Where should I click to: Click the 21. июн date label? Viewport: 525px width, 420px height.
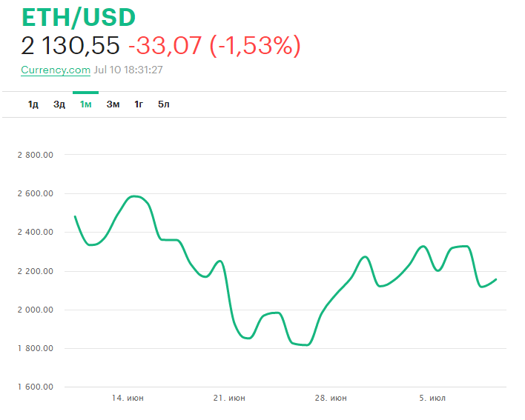(229, 399)
